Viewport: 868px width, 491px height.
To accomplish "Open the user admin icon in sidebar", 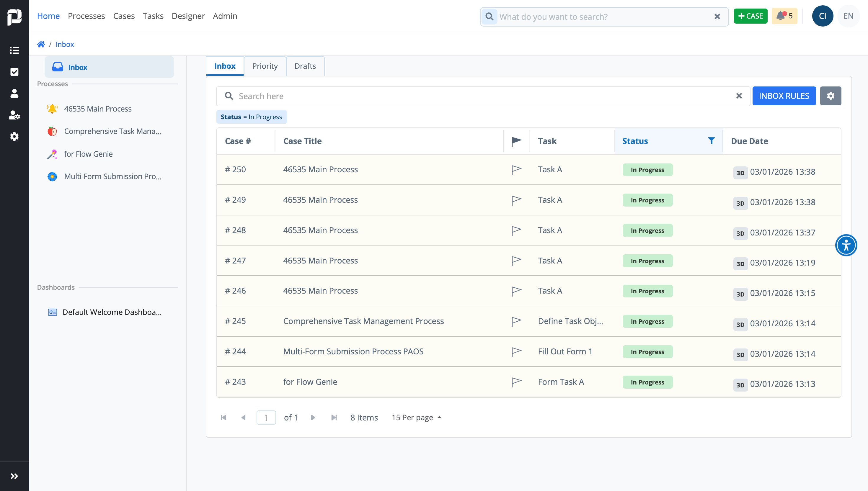I will click(14, 115).
